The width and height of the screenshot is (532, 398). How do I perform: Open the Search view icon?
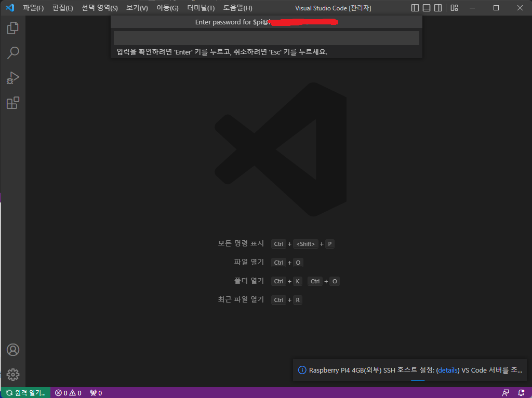click(13, 53)
